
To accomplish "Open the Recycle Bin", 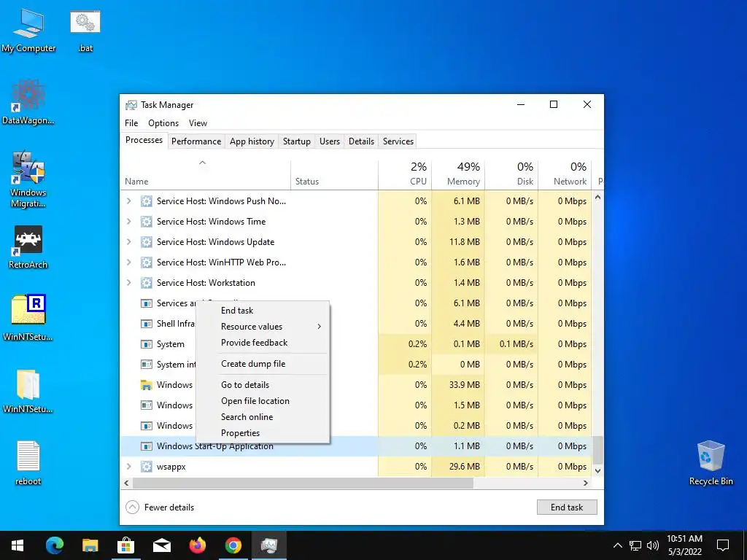I will click(711, 463).
